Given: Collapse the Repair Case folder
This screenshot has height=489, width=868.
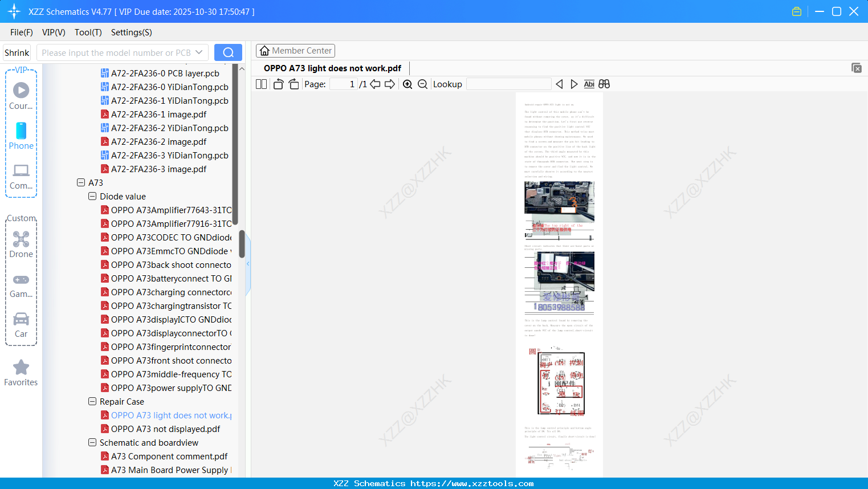Looking at the screenshot, I should tap(92, 401).
